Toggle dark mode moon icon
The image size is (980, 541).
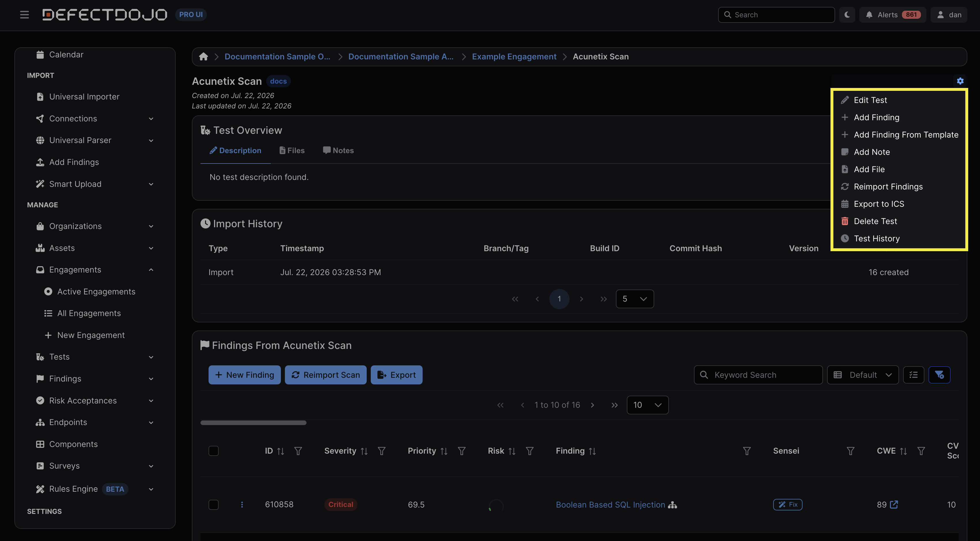click(x=847, y=15)
